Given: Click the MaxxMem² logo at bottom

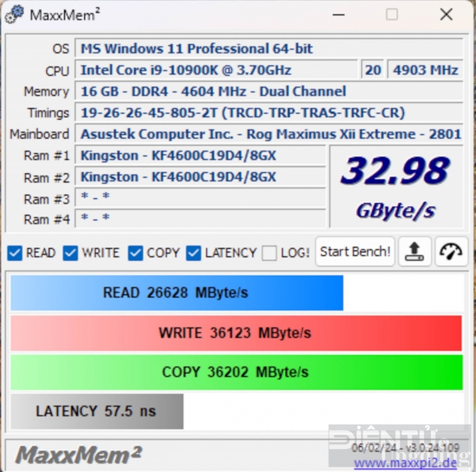Looking at the screenshot, I should [x=79, y=454].
